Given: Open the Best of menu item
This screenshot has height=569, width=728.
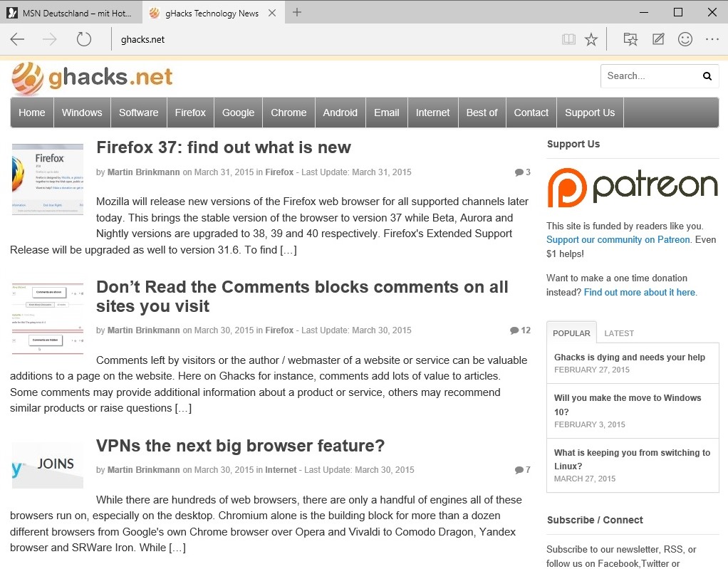Looking at the screenshot, I should click(482, 113).
